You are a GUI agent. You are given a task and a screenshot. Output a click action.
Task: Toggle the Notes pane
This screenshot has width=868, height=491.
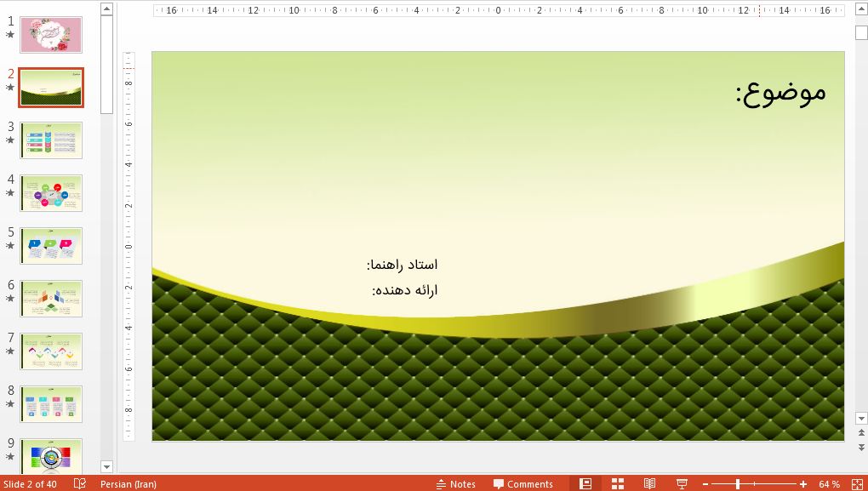pyautogui.click(x=455, y=483)
